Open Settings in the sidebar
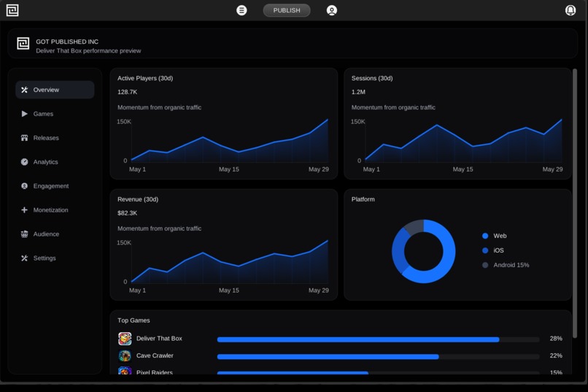This screenshot has width=588, height=392. click(55, 258)
